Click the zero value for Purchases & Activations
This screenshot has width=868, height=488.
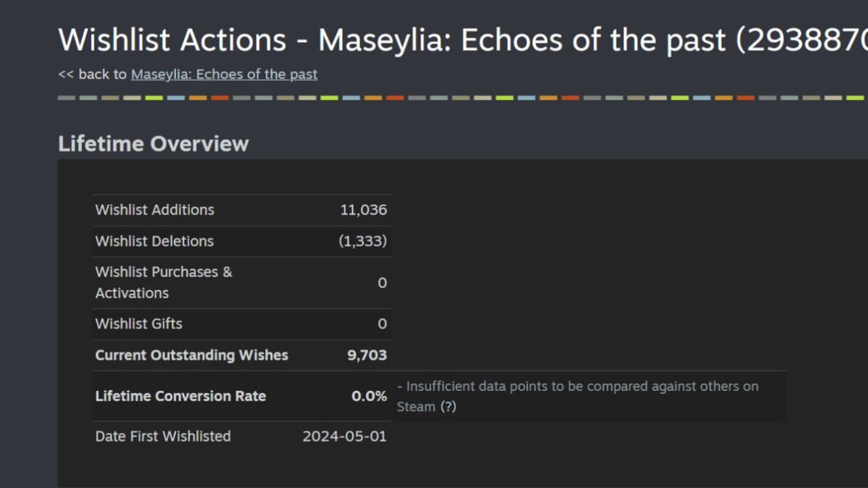point(383,283)
